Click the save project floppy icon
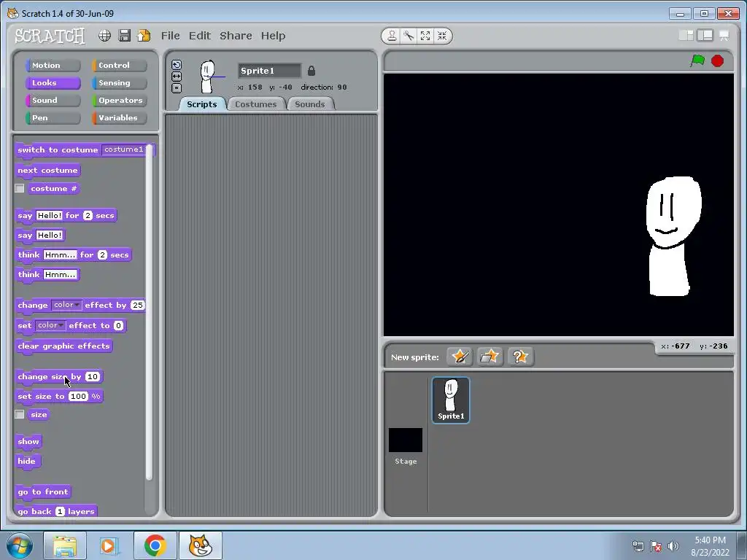Screen dimensions: 747x560 pos(124,36)
